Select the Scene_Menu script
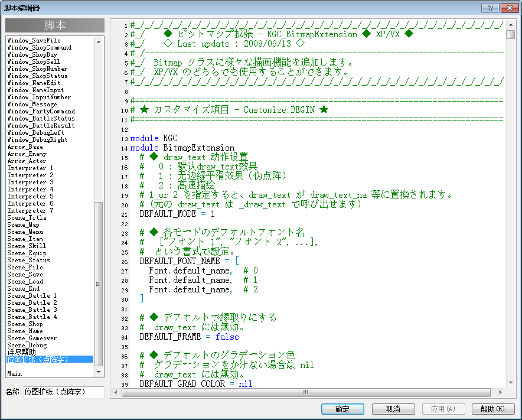The width and height of the screenshot is (522, 420). click(x=25, y=232)
